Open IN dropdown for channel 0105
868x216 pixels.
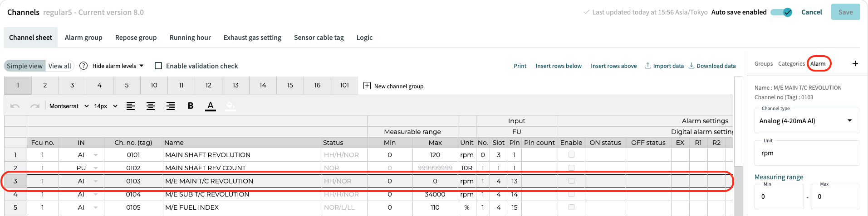tap(96, 207)
